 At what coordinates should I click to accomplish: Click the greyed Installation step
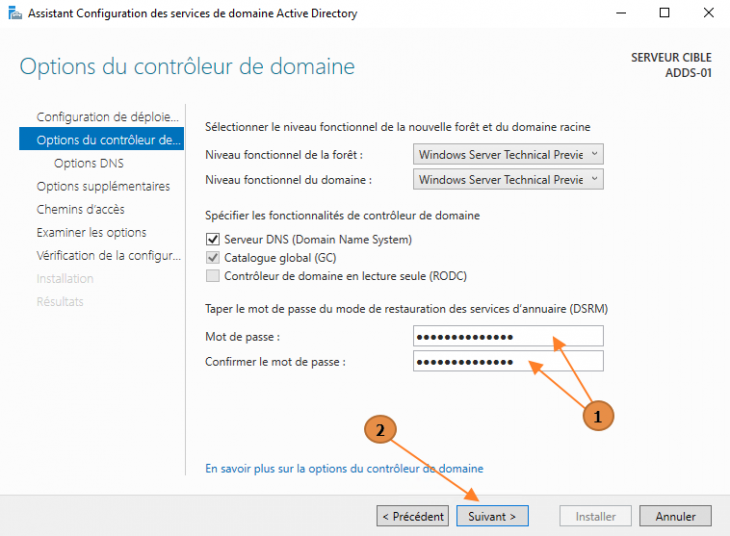(x=65, y=278)
